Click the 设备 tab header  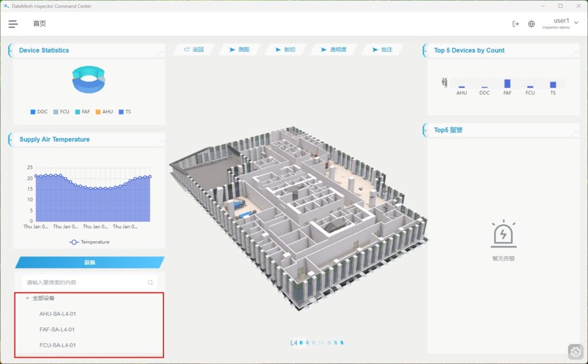90,262
